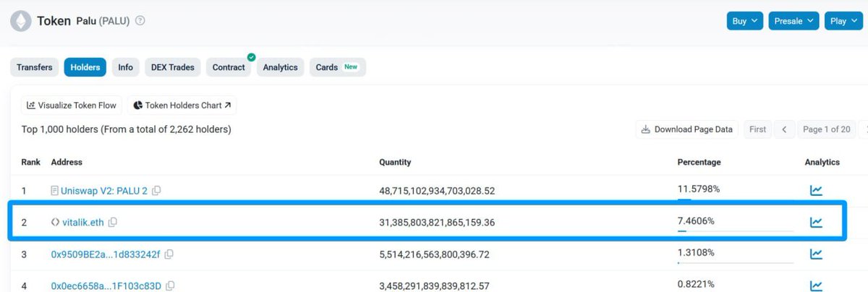Viewport: 868px width, 292px height.
Task: Click the verified checkmark on Contract tab
Action: [251, 57]
